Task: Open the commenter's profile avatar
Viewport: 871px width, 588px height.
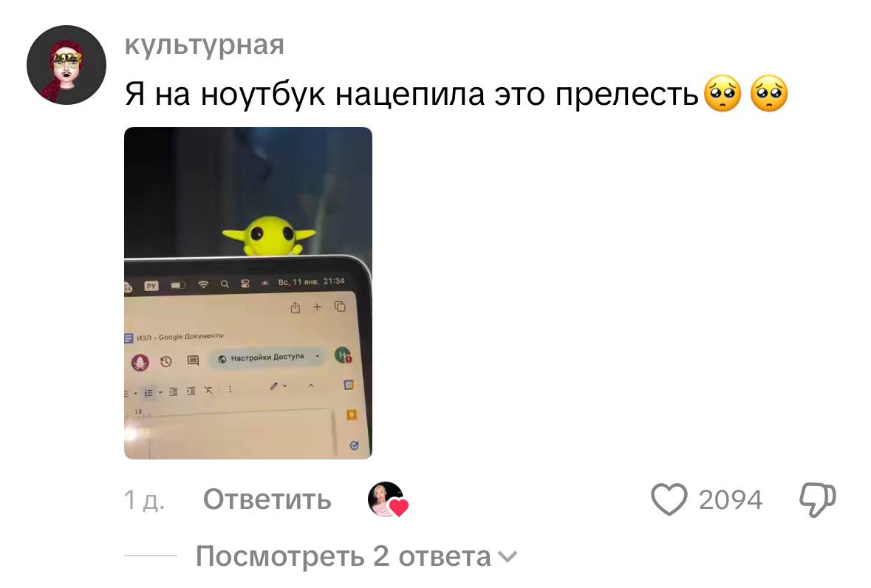Action: pyautogui.click(x=66, y=65)
